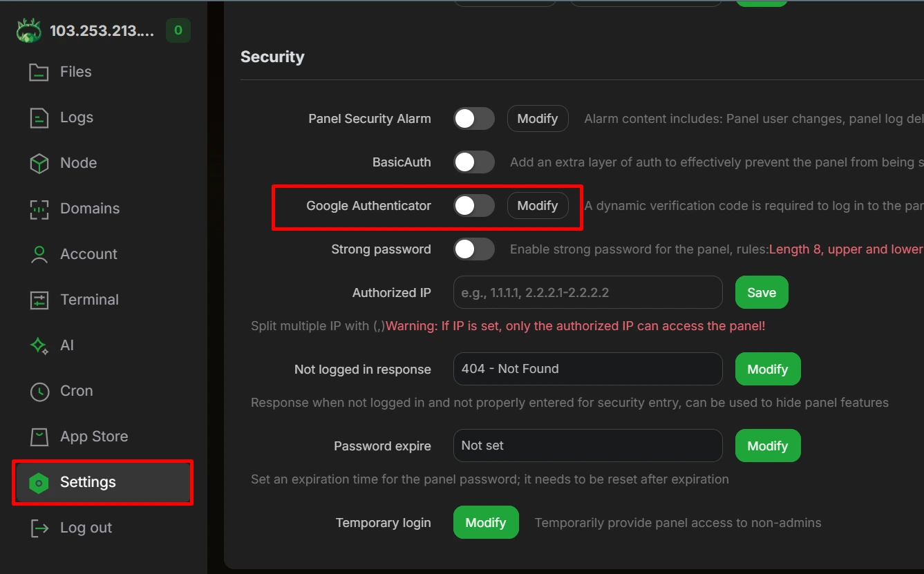Viewport: 924px width, 574px height.
Task: Open the Domains bracket icon
Action: tap(39, 209)
